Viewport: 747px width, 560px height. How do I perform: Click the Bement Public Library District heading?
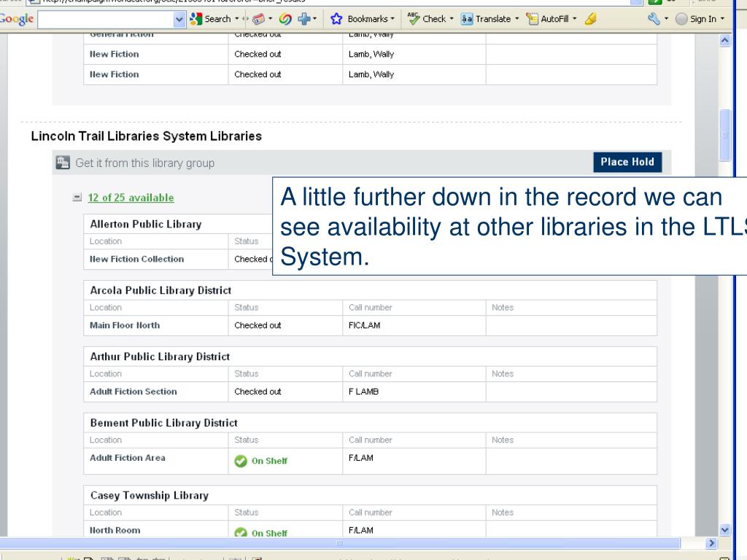click(164, 422)
